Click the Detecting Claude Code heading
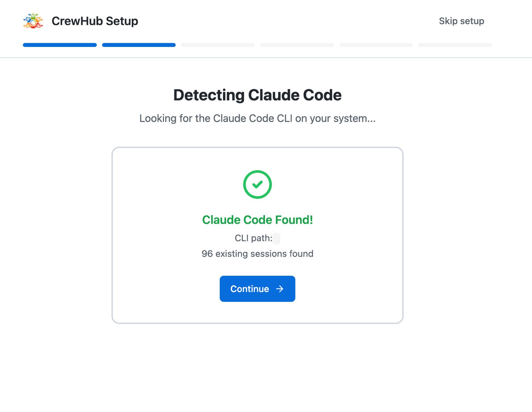 257,95
